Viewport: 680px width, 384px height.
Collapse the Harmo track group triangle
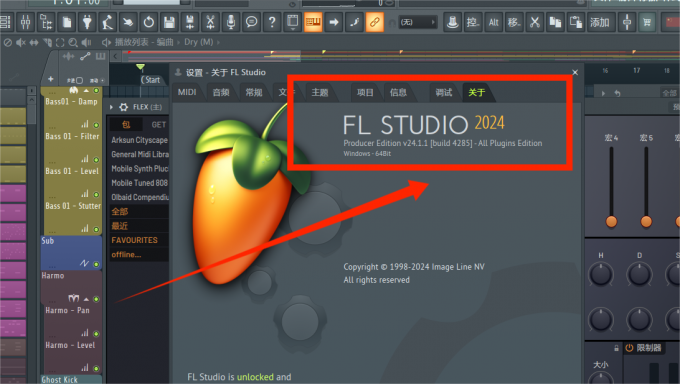pyautogui.click(x=86, y=299)
